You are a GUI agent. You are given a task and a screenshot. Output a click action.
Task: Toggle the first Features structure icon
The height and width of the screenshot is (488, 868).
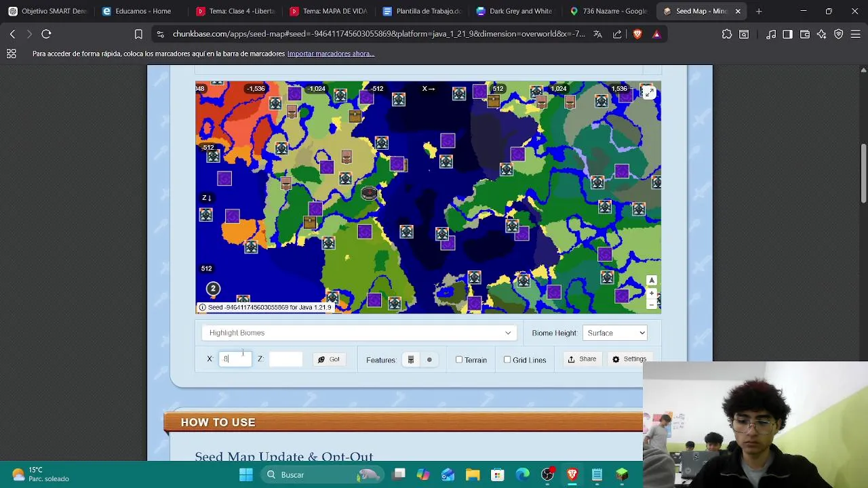pos(410,360)
